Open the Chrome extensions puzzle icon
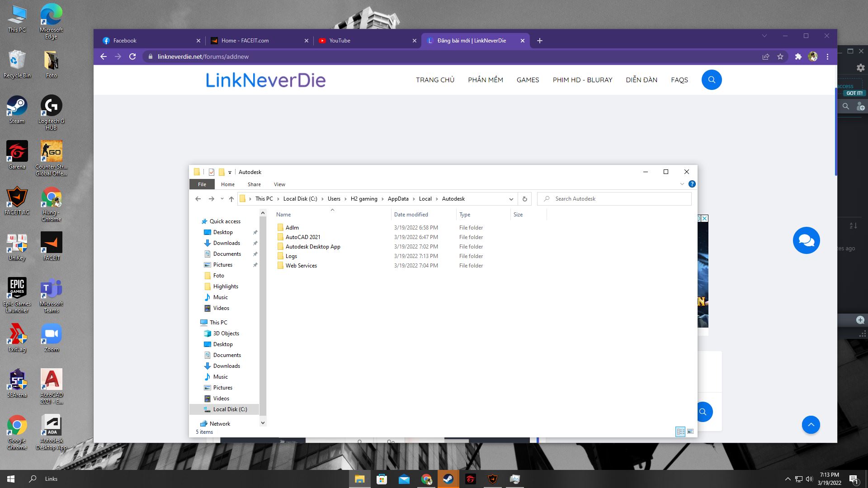The image size is (868, 488). (x=798, y=56)
